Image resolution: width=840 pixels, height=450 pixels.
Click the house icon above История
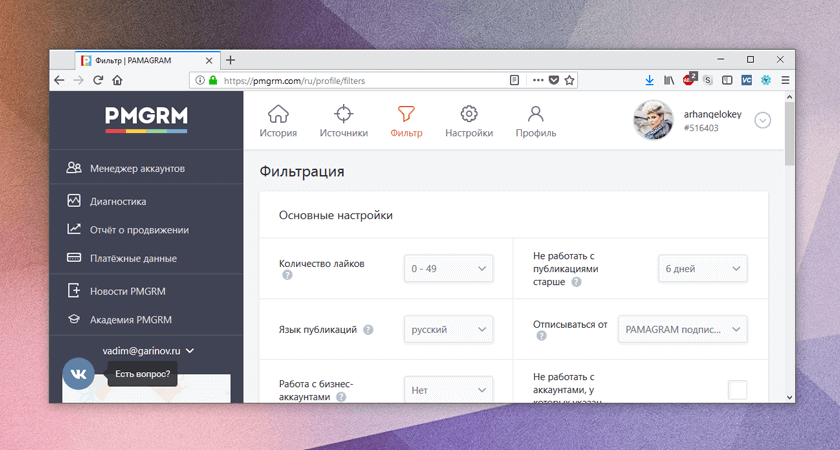[x=278, y=114]
